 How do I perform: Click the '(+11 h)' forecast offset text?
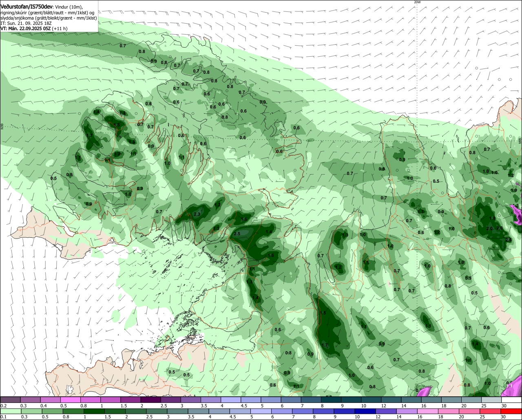[60, 29]
